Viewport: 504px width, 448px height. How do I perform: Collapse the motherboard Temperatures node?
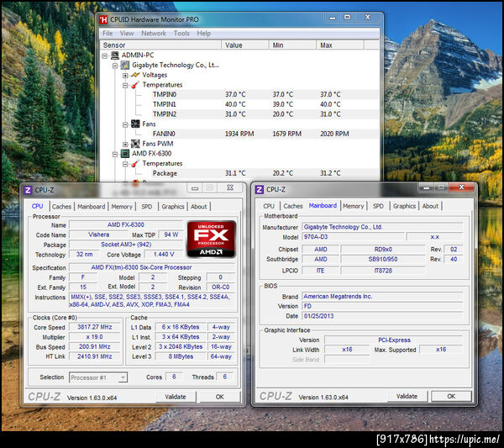tap(125, 86)
